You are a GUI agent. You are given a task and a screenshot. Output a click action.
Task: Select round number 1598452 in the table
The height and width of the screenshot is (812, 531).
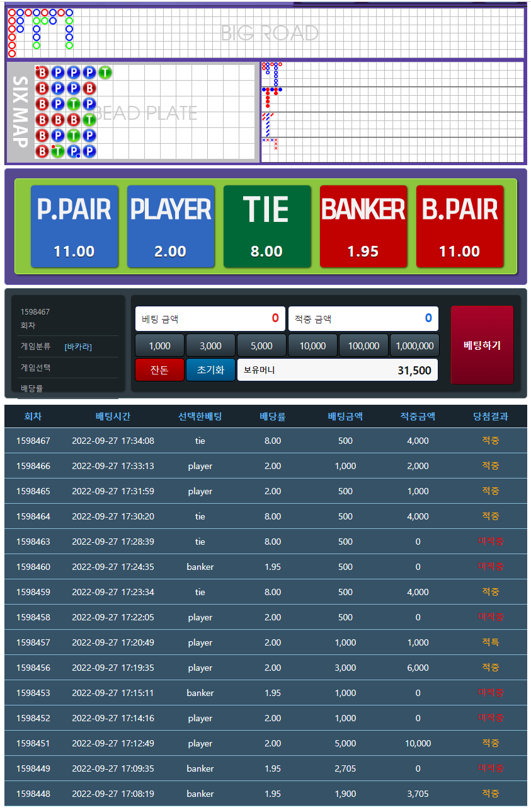[33, 718]
